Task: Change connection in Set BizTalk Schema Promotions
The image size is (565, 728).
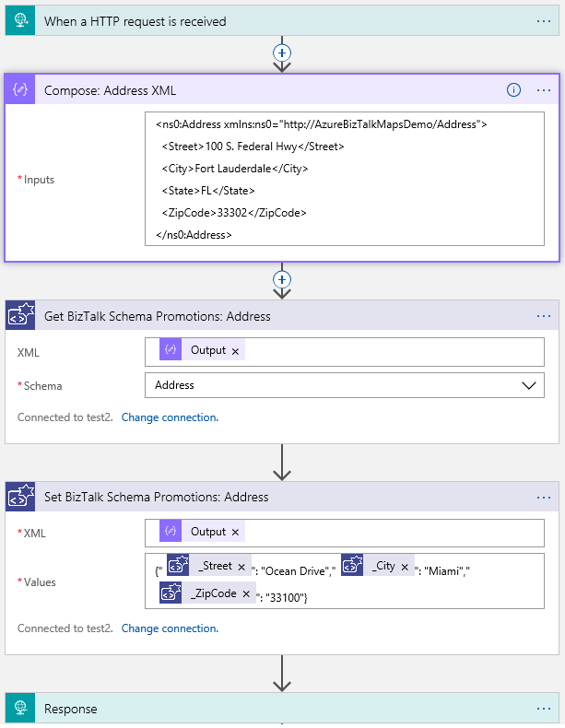Action: (x=170, y=628)
